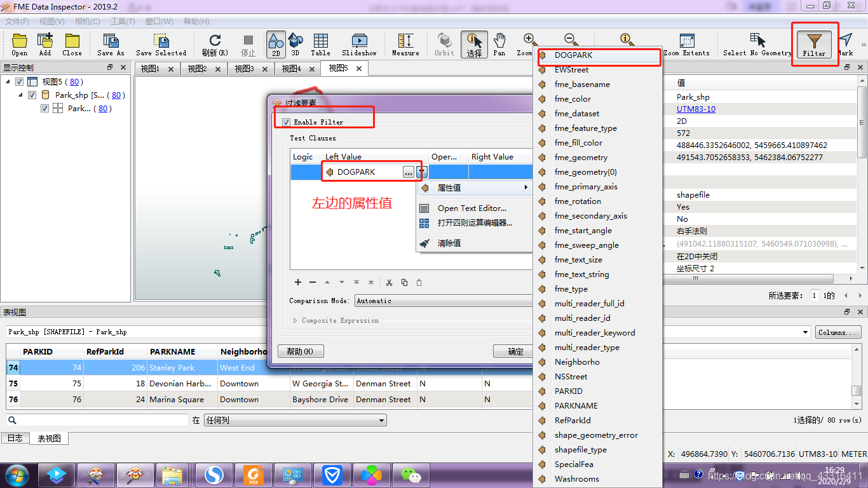The image size is (868, 488).
Task: Switch to 3D view mode
Action: [295, 44]
